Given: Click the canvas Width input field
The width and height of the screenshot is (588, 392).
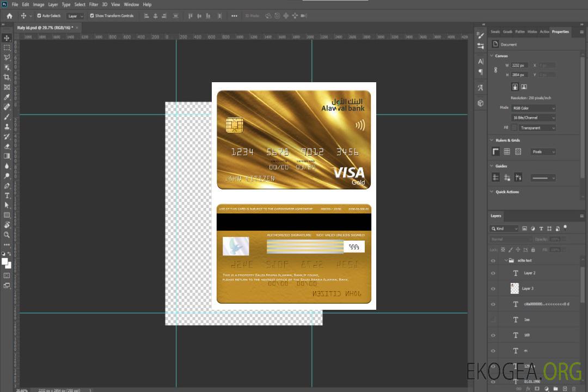Looking at the screenshot, I should [519, 65].
